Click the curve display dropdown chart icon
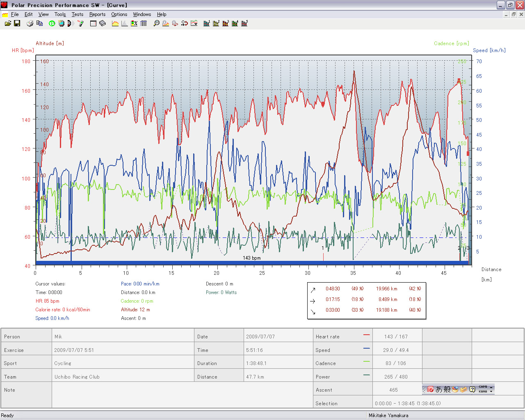The height and width of the screenshot is (420, 525). point(194,23)
